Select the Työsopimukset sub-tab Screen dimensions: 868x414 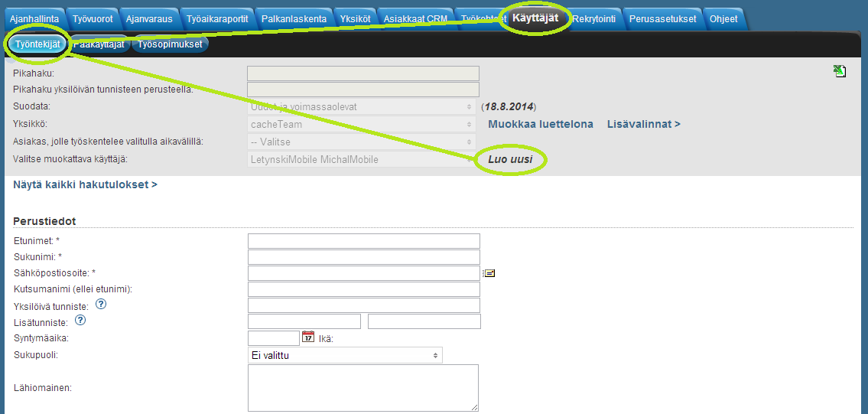(x=170, y=44)
